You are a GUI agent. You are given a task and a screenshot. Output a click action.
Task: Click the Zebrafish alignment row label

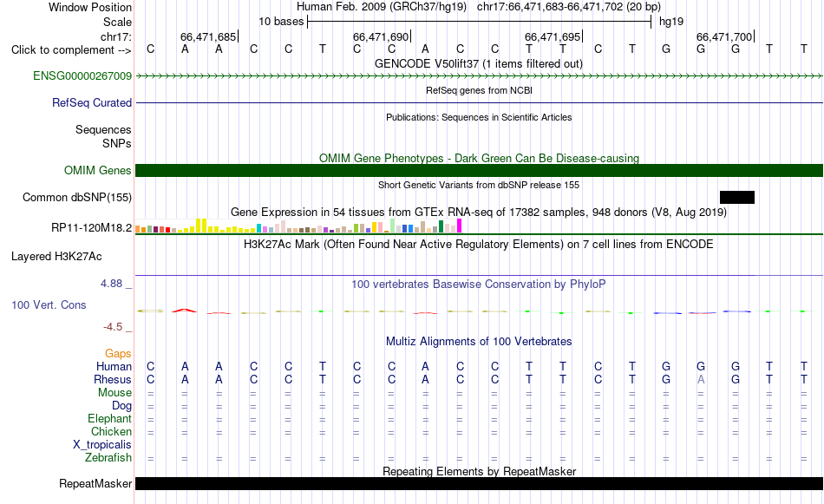(x=108, y=458)
